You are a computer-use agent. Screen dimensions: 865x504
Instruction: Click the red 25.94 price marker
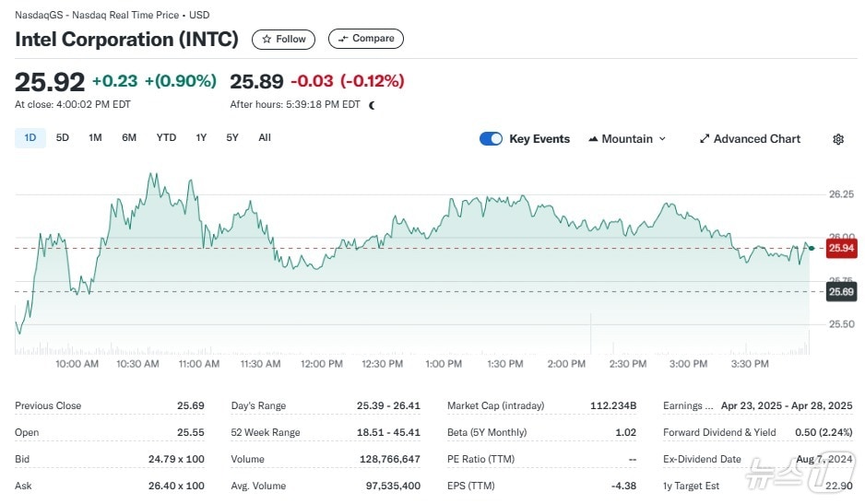coord(840,248)
